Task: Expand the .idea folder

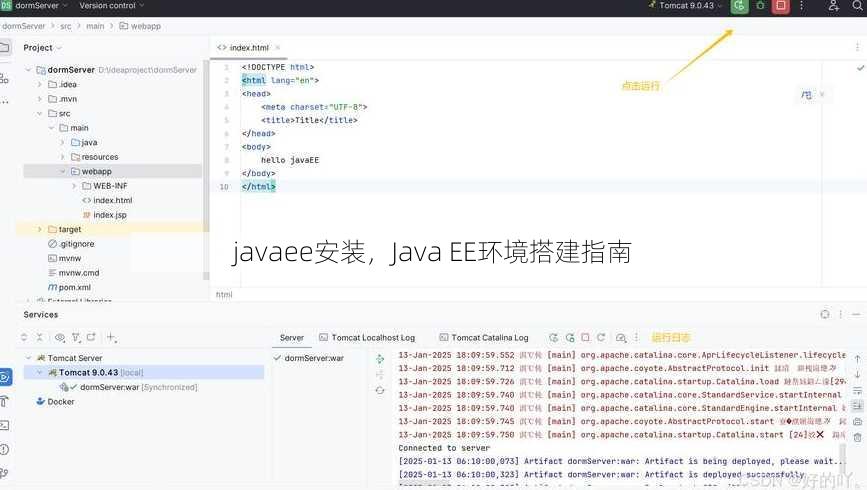Action: (39, 85)
